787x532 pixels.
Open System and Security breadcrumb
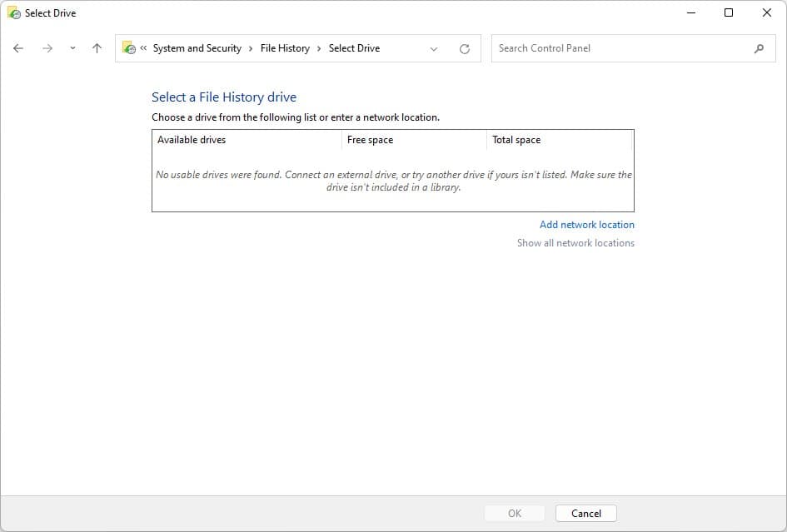197,48
